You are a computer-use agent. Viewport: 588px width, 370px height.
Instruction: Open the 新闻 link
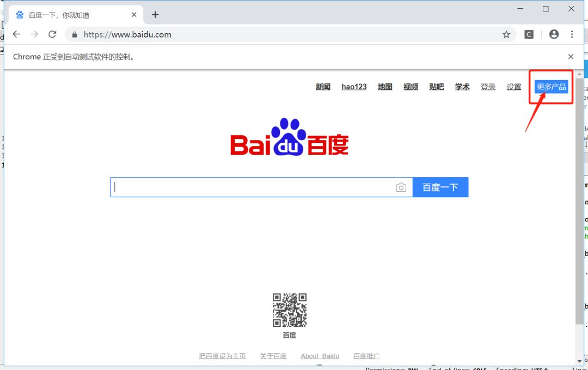click(x=323, y=87)
